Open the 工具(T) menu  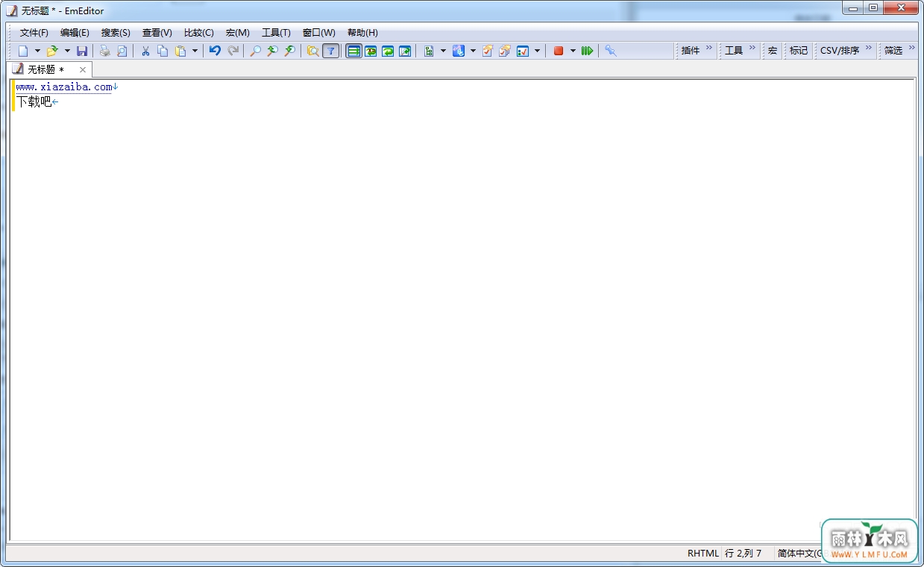coord(276,33)
